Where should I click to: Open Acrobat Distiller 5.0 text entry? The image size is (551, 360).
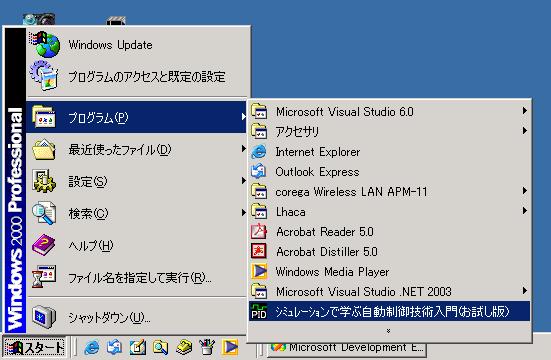[x=327, y=252]
